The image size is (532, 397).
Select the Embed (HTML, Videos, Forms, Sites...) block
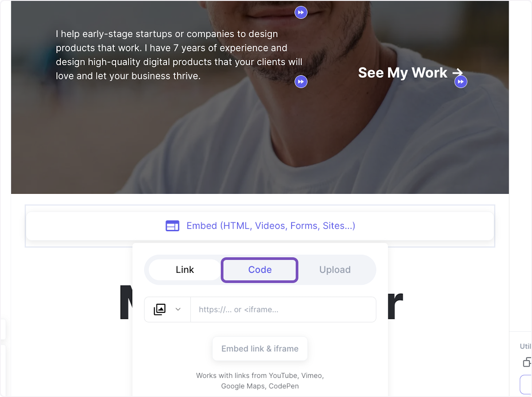pos(260,226)
